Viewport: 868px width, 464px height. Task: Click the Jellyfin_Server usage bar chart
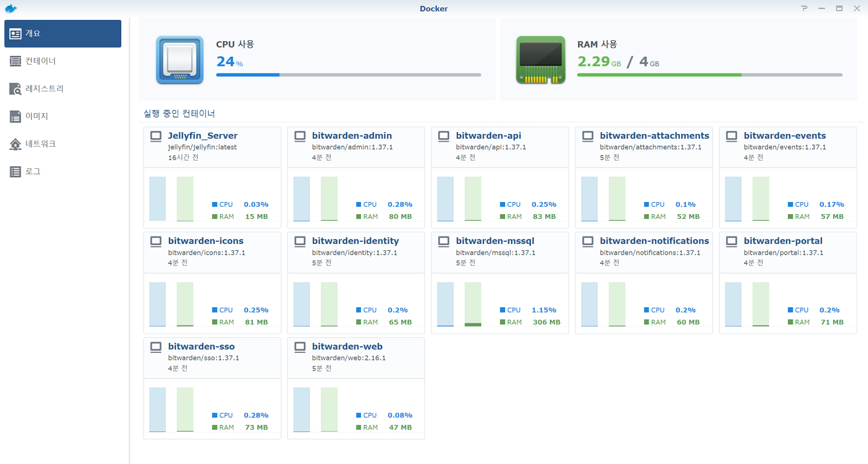click(171, 199)
